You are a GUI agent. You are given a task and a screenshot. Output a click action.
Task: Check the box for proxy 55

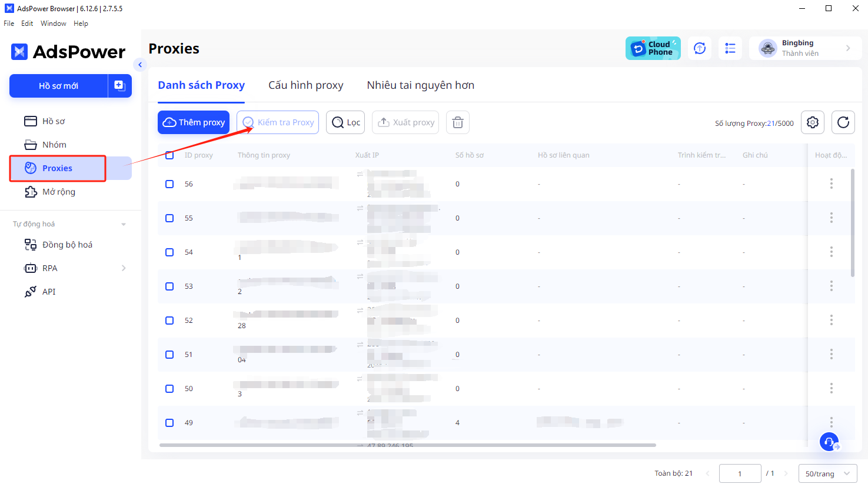click(169, 218)
